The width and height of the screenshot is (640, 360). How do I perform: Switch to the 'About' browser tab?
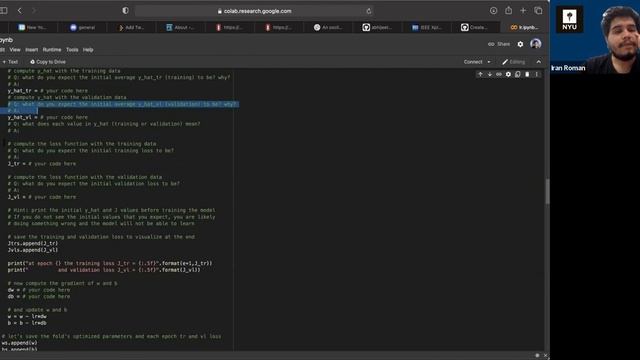point(180,27)
